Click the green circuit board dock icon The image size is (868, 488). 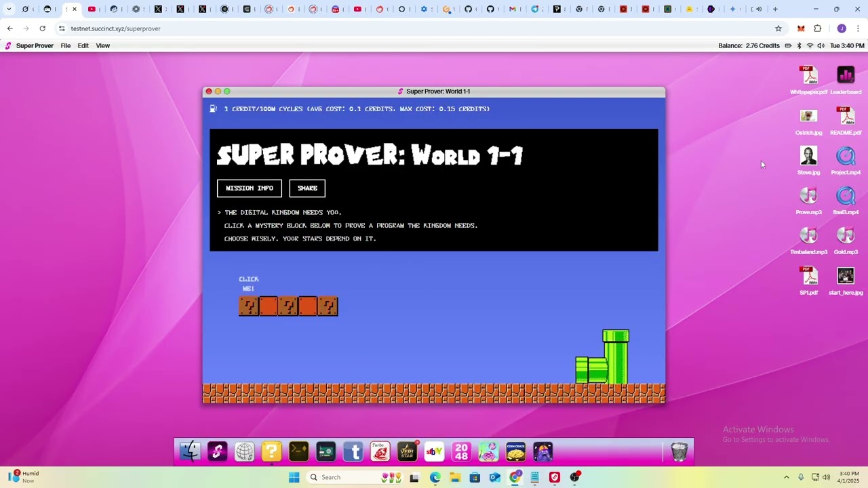[326, 451]
